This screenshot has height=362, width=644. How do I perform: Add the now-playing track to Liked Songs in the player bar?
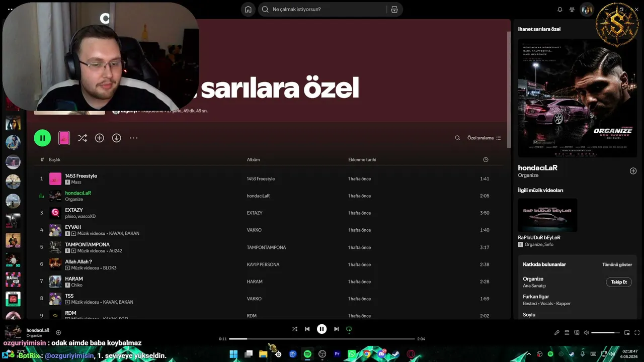[x=58, y=332]
